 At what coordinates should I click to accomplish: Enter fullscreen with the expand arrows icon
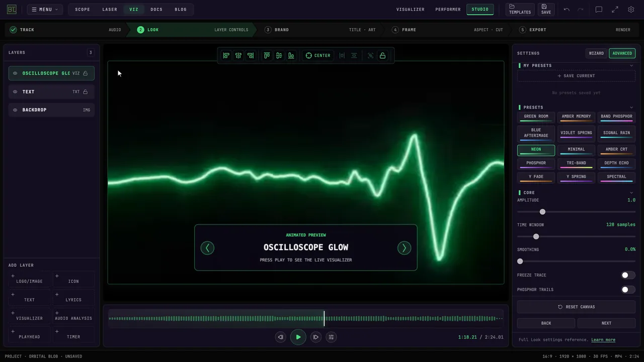pyautogui.click(x=615, y=10)
